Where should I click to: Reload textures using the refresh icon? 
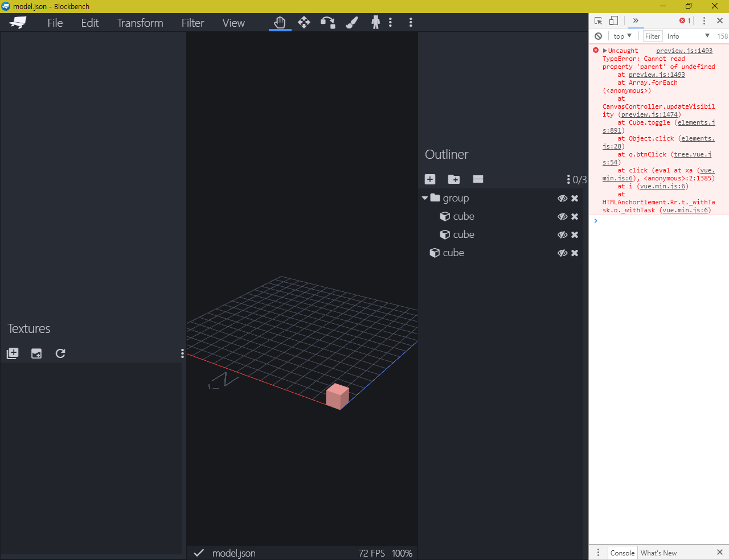click(60, 353)
